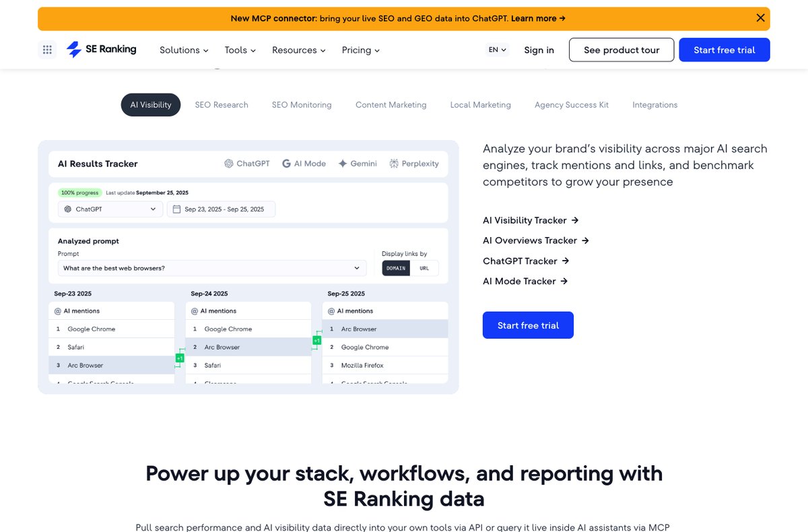This screenshot has height=532, width=808.
Task: Open AI Overviews Tracker link
Action: [x=536, y=240]
